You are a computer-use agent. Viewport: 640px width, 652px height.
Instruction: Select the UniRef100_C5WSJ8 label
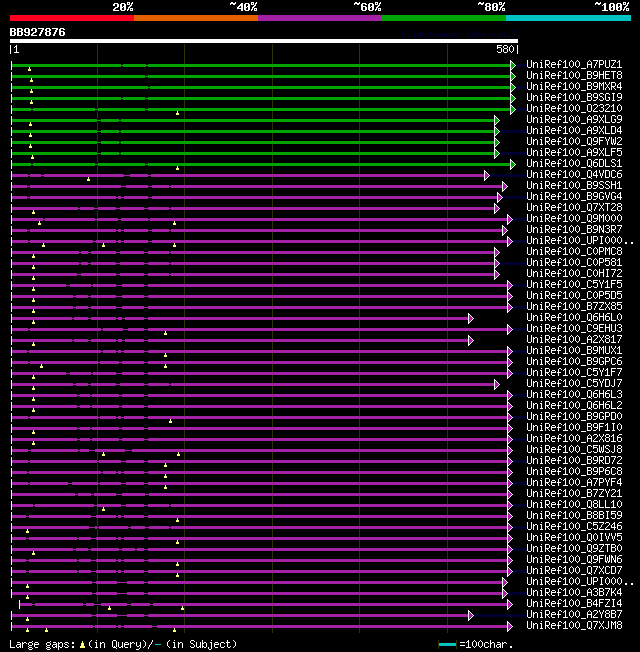(574, 449)
